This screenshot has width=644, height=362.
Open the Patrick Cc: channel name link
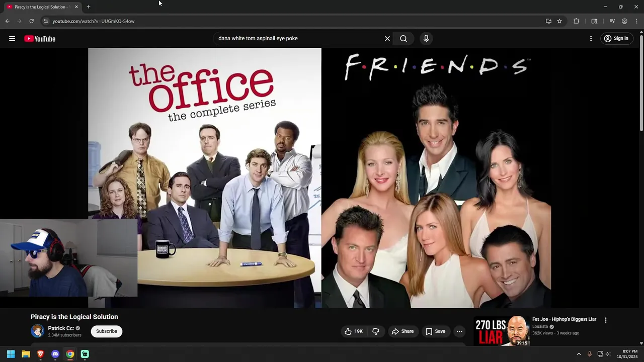tap(61, 328)
